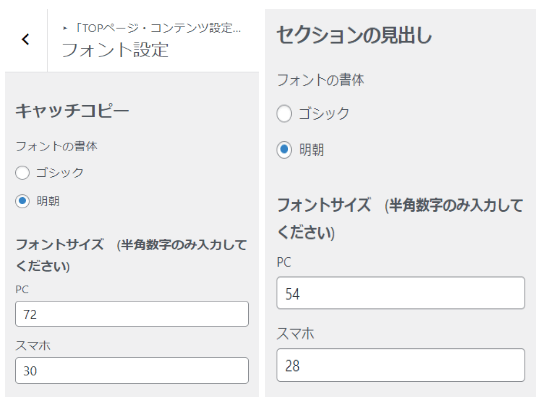Viewport: 543px width, 406px height.
Task: Click フォントの書体 label under キャッチコピー
Action: (x=56, y=146)
